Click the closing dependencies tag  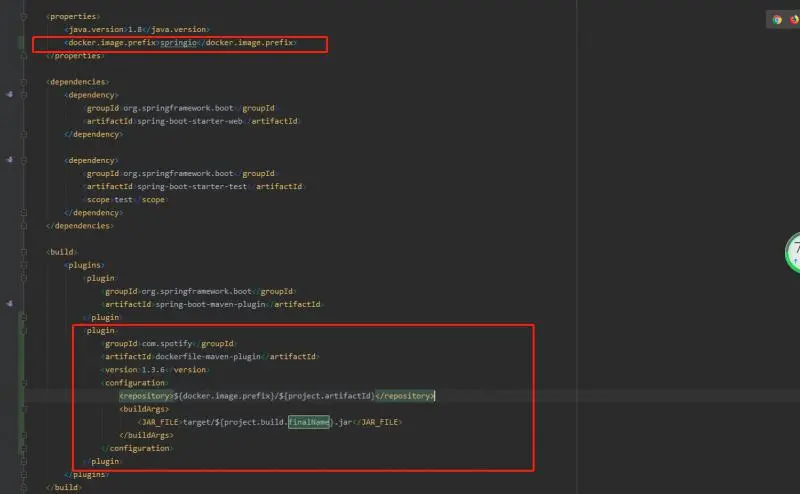[80, 226]
